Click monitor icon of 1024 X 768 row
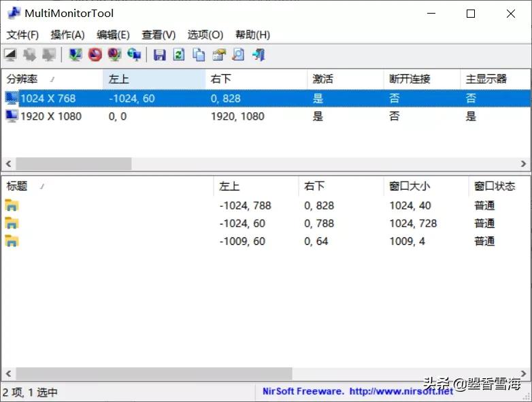Image resolution: width=532 pixels, height=402 pixels. (x=12, y=99)
